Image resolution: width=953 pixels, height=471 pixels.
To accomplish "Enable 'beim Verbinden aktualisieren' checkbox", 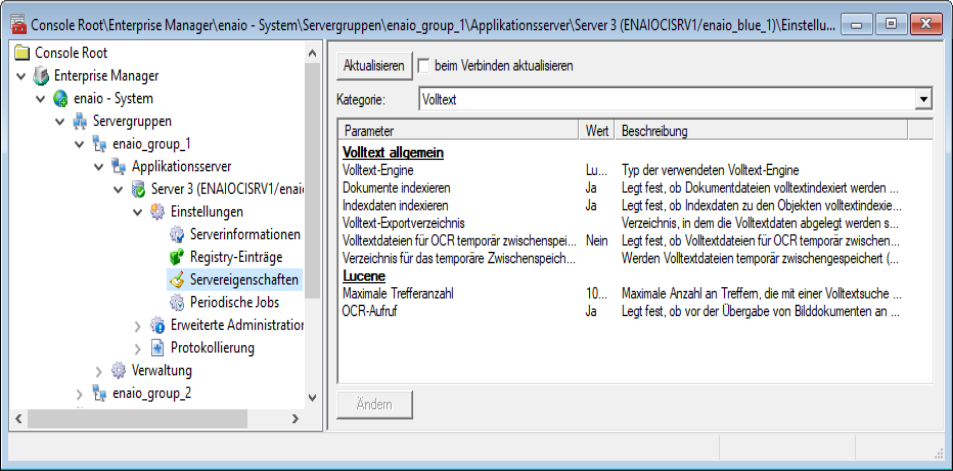I will (424, 66).
